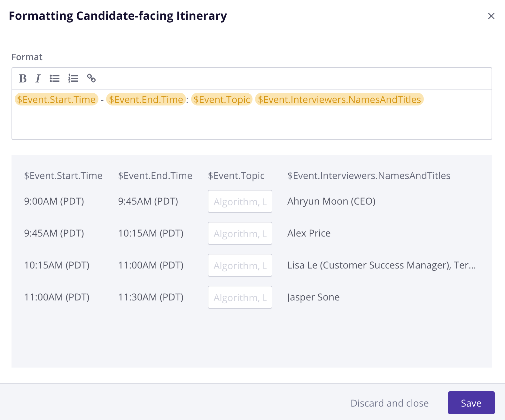The image size is (505, 420).
Task: Select the $Event.Topic token in editor
Action: (222, 99)
